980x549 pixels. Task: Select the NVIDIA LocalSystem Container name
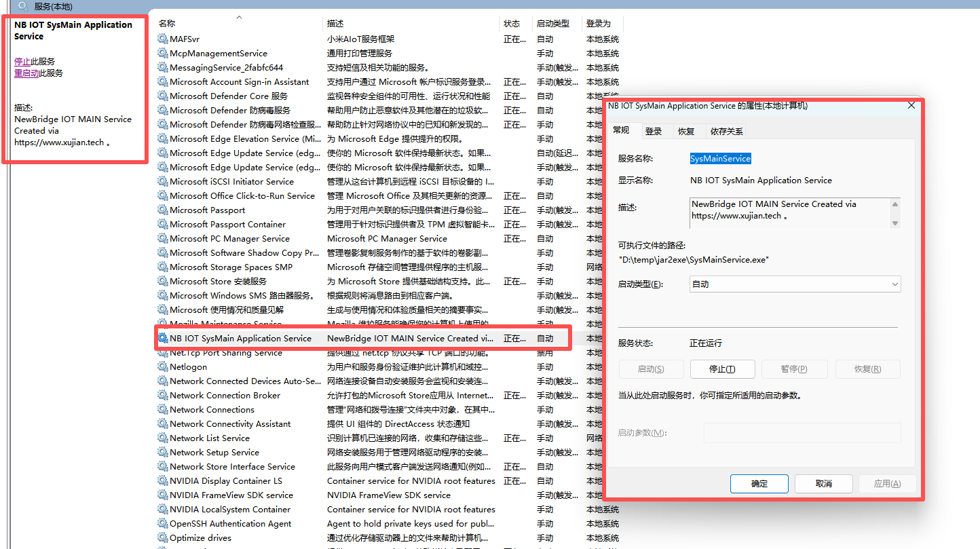(230, 510)
